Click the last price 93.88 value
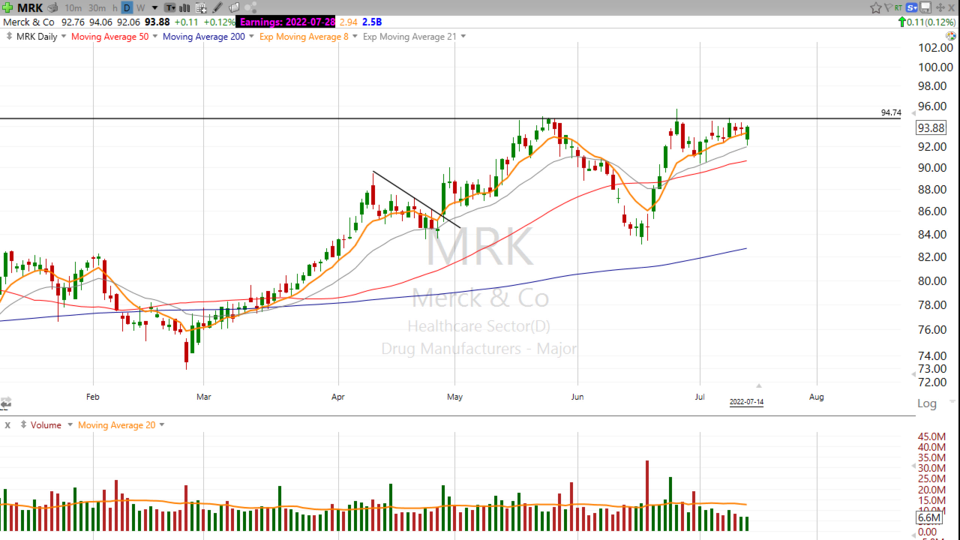 [157, 22]
